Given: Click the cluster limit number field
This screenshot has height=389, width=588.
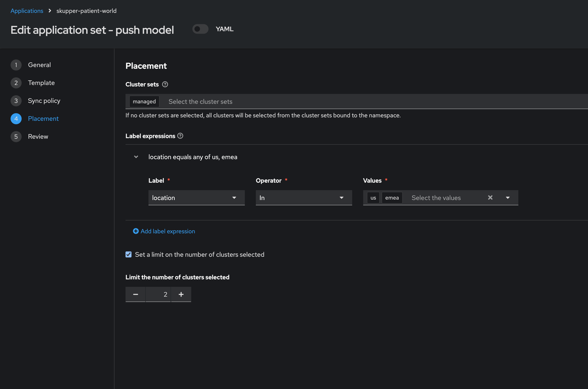Looking at the screenshot, I should tap(158, 294).
